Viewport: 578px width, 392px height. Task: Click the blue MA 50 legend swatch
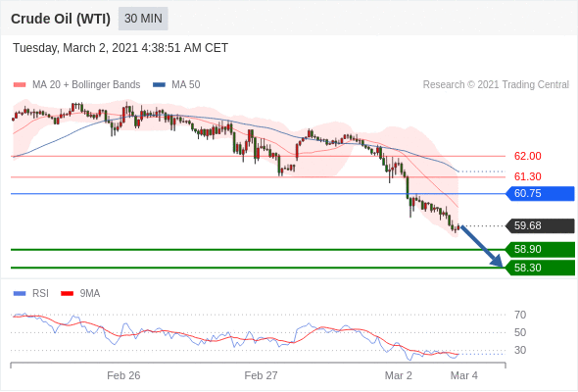160,85
